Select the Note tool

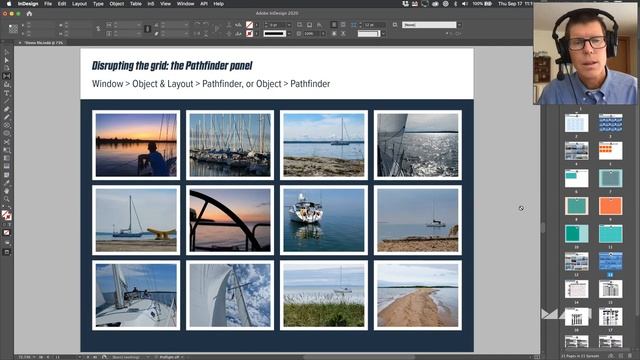(x=7, y=175)
